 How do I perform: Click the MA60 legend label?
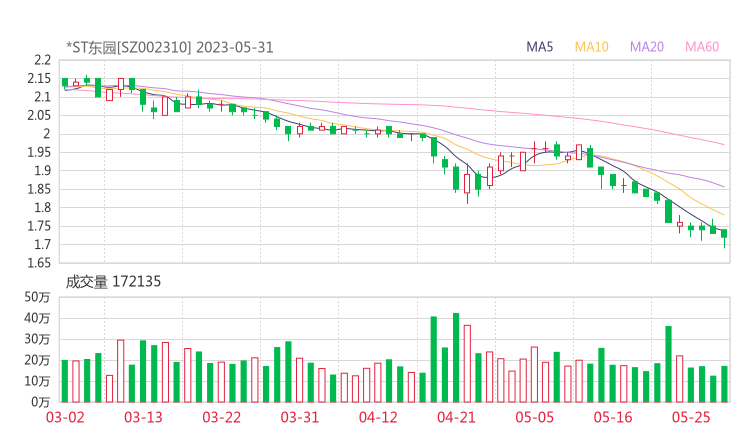702,47
